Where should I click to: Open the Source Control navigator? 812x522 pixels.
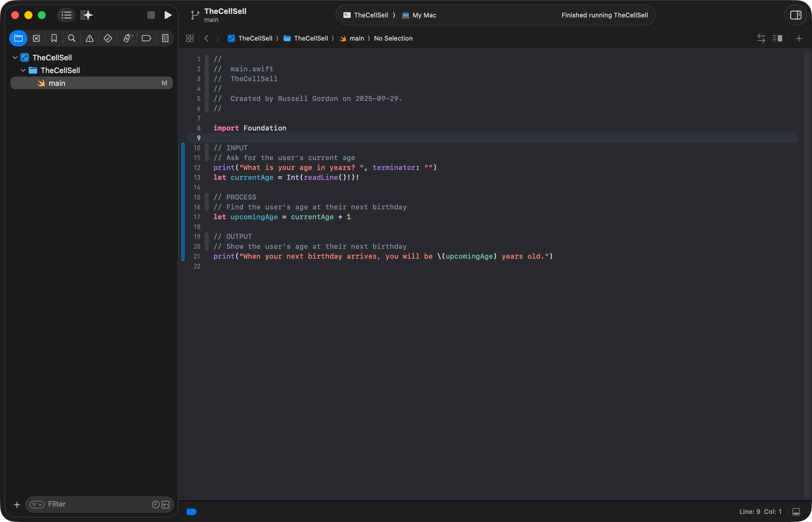pyautogui.click(x=36, y=38)
